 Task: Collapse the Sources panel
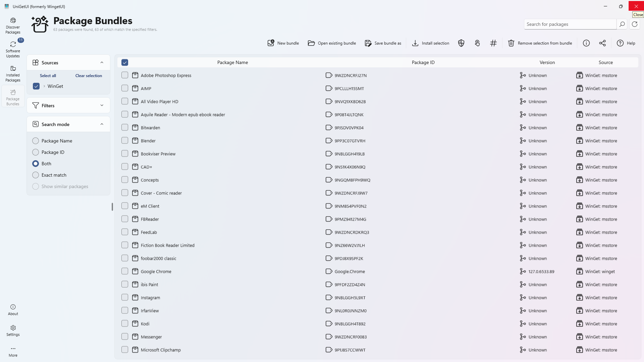102,63
